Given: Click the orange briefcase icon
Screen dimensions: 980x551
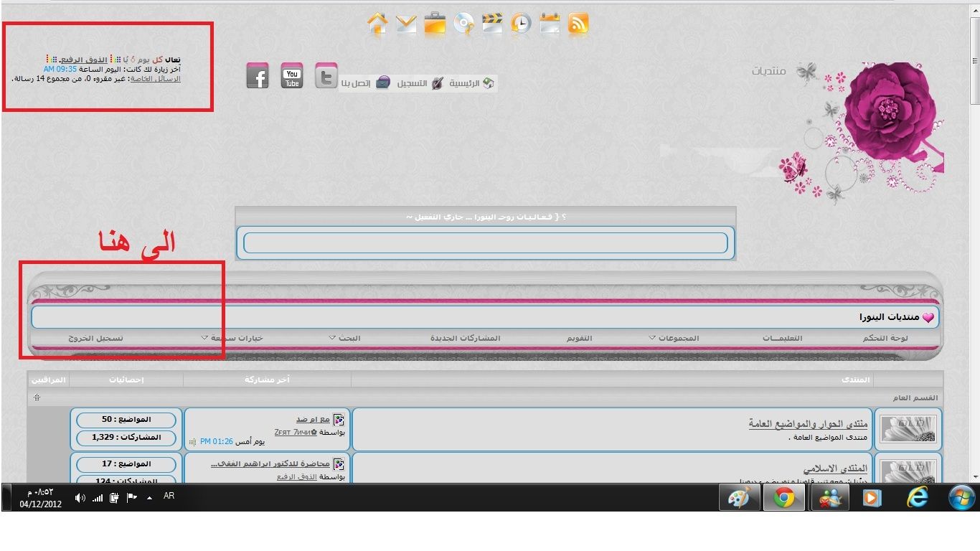Looking at the screenshot, I should coord(435,24).
